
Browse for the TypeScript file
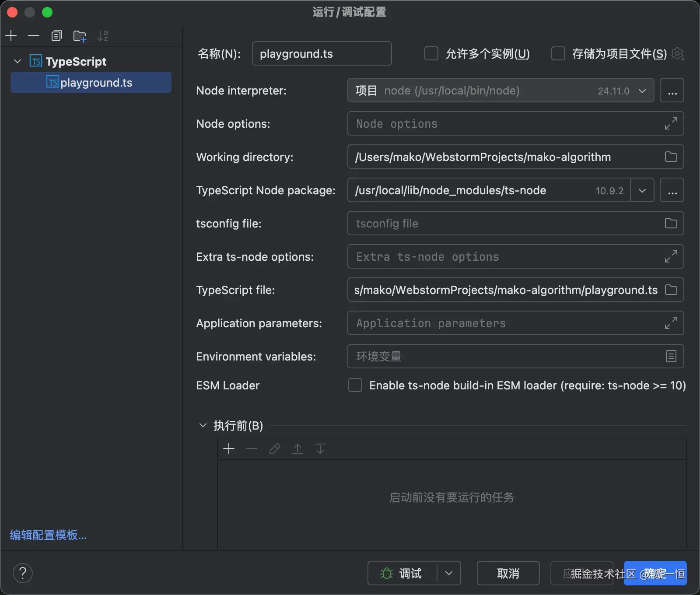671,290
